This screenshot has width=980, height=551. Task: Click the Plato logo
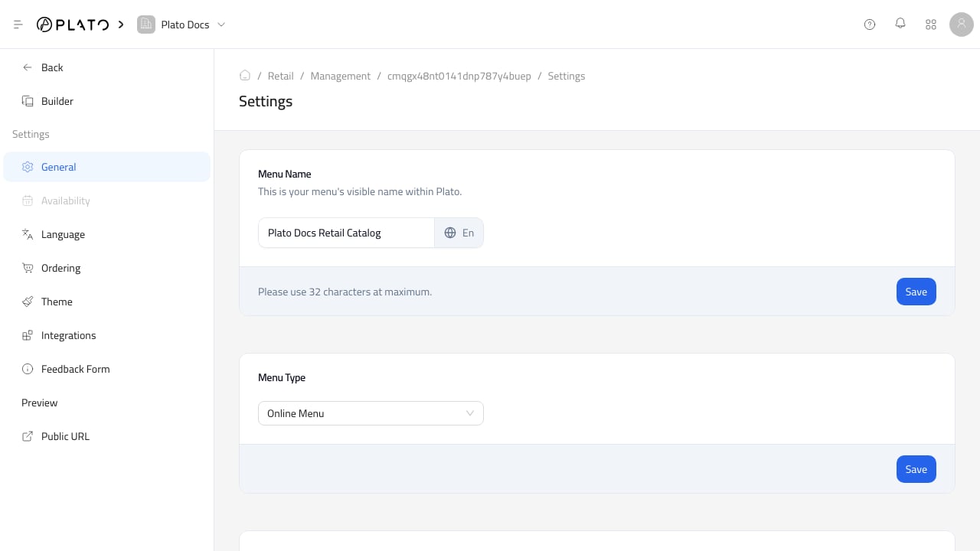73,24
